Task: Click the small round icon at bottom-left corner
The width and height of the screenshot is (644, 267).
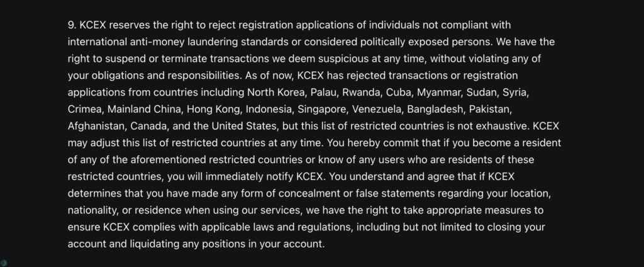Action: pos(4,262)
